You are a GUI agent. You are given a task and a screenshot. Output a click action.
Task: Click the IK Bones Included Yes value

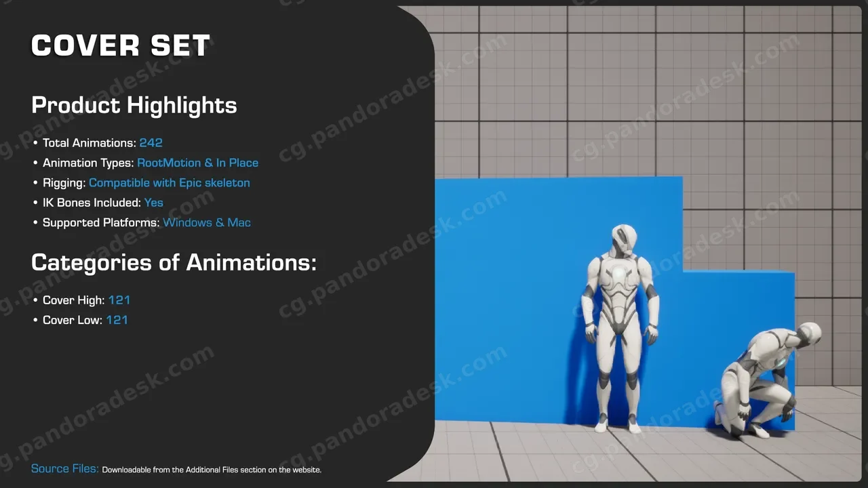(154, 203)
